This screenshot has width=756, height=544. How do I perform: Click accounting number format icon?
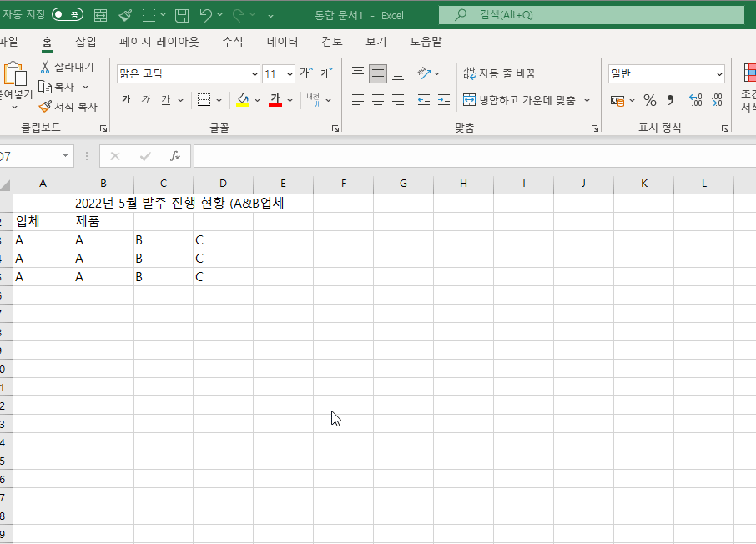(617, 100)
